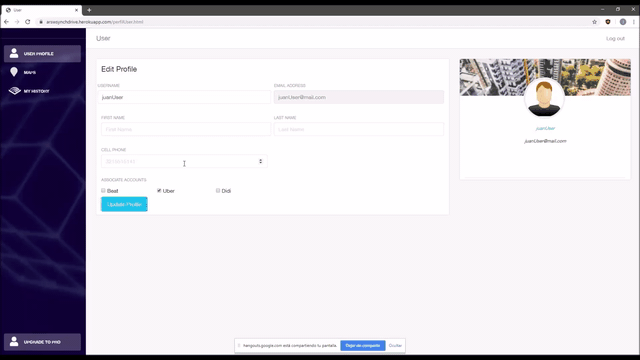Click the profile avatar picture
Viewport: 640px width, 360px height.
(544, 98)
